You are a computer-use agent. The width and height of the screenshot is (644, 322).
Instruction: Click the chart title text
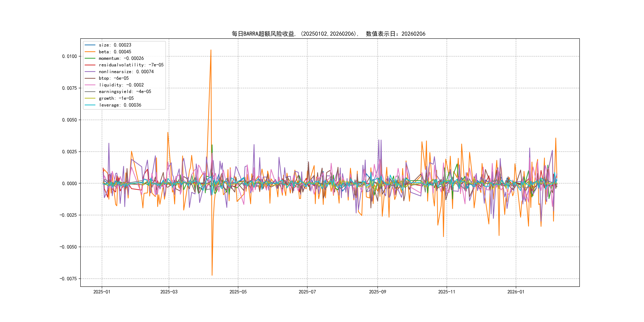point(328,34)
